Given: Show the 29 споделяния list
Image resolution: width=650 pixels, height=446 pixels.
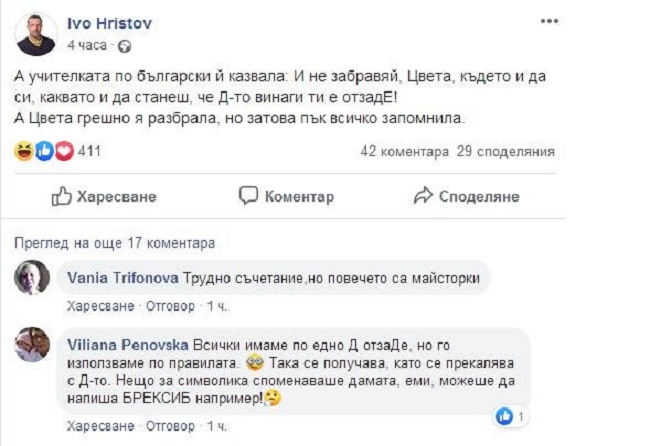Looking at the screenshot, I should click(x=506, y=151).
